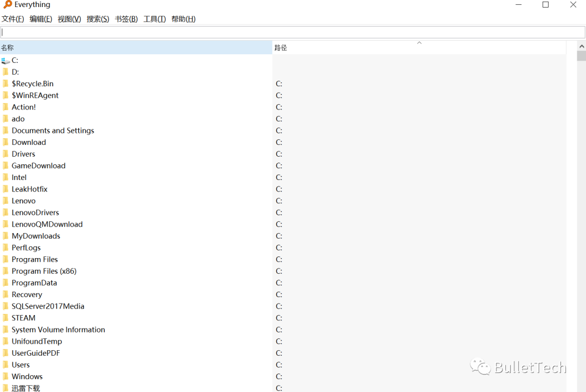Image resolution: width=586 pixels, height=392 pixels.
Task: Select the Action! result name
Action: coord(23,107)
